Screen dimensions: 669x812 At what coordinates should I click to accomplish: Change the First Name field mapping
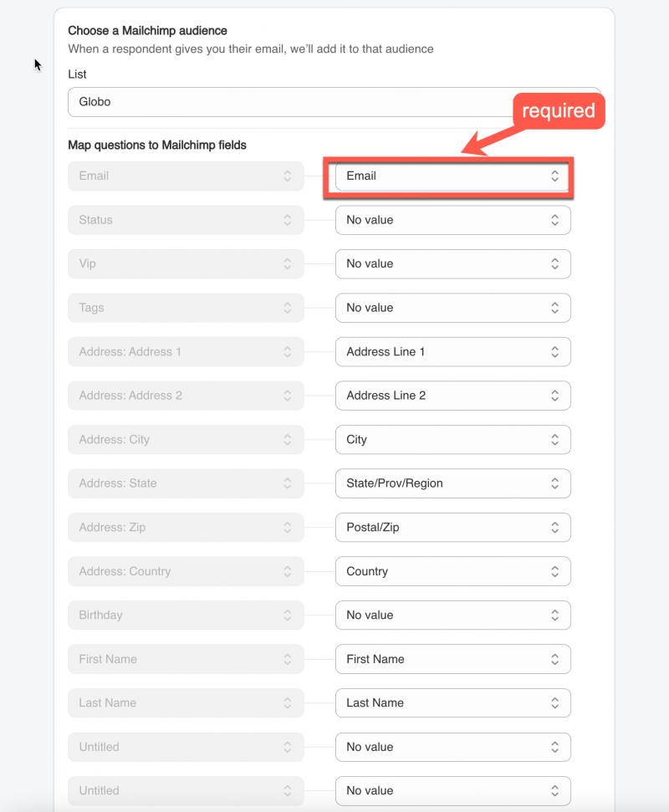(x=452, y=659)
